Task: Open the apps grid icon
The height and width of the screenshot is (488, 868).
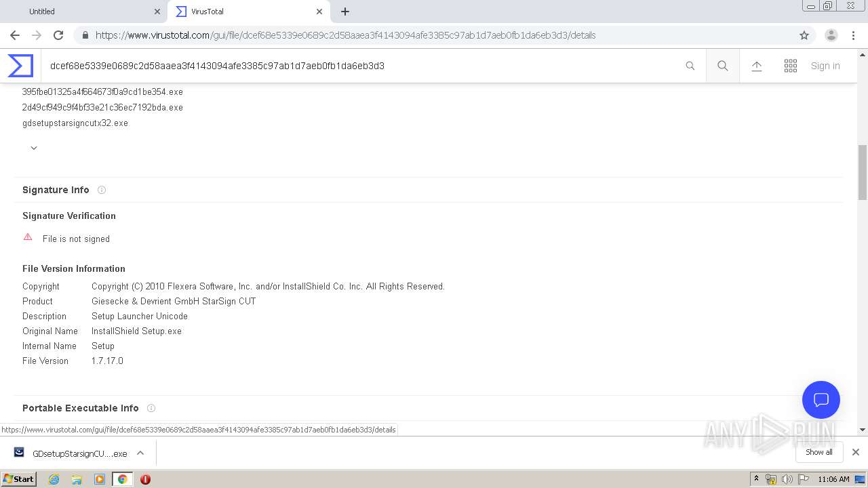Action: 791,66
